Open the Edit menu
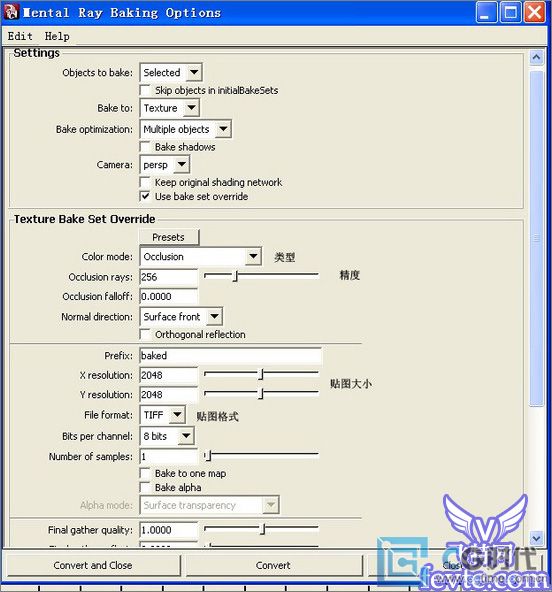Image resolution: width=552 pixels, height=592 pixels. click(20, 36)
